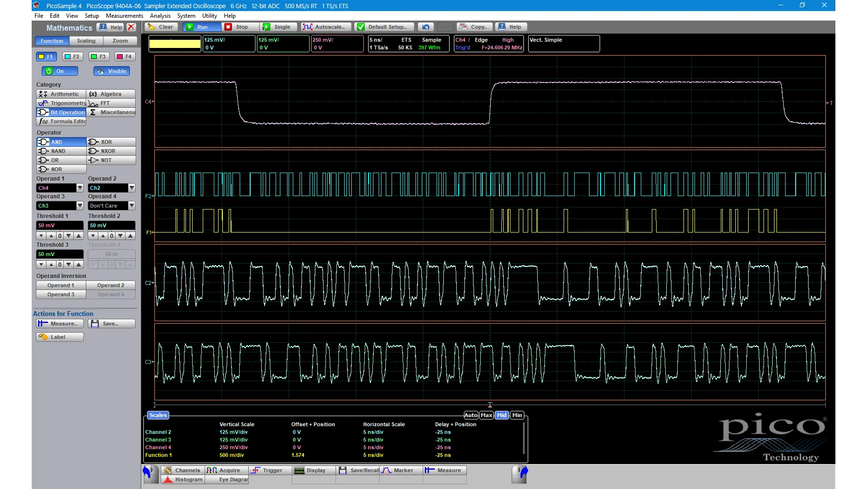Reset Threshold 3 to zero
868x489 pixels.
point(60,265)
